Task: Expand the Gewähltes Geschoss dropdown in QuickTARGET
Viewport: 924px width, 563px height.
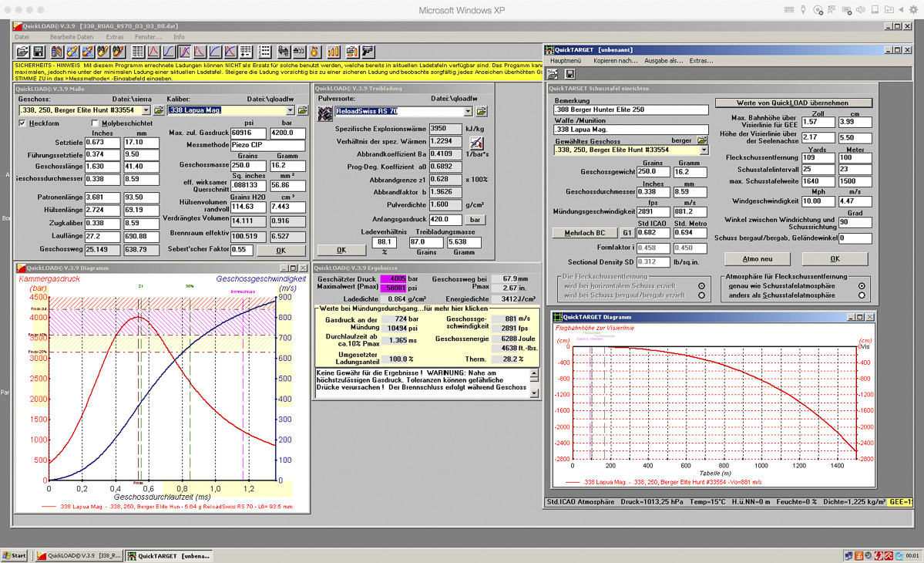Action: tap(704, 151)
